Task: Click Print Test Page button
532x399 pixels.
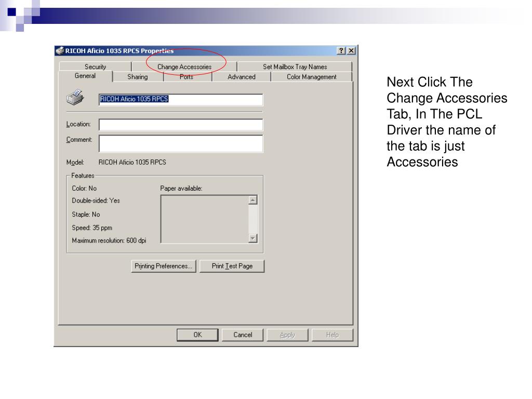Action: pos(232,266)
